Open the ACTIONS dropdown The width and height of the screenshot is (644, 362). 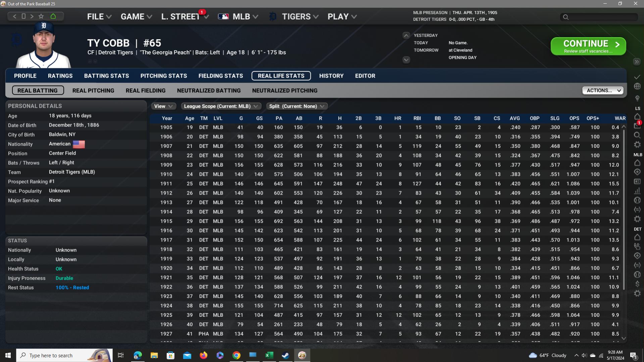coord(603,91)
